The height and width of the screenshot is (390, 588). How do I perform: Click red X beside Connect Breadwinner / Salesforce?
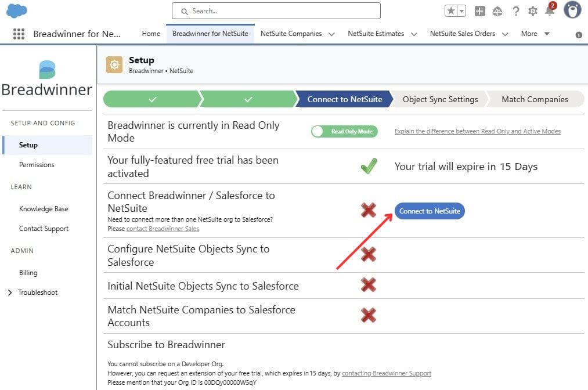(368, 210)
